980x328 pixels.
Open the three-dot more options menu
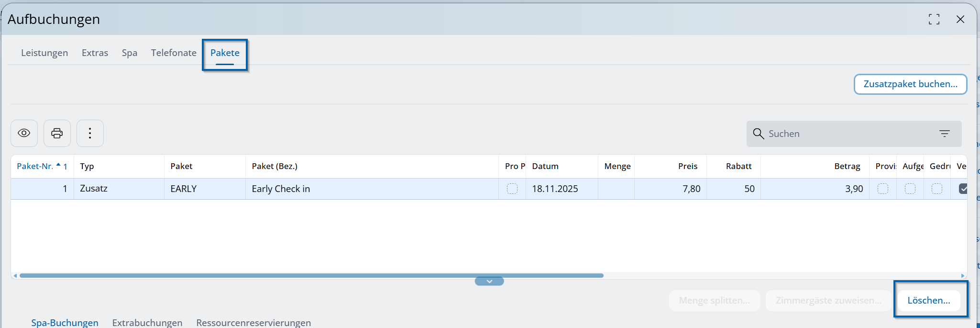pos(90,133)
